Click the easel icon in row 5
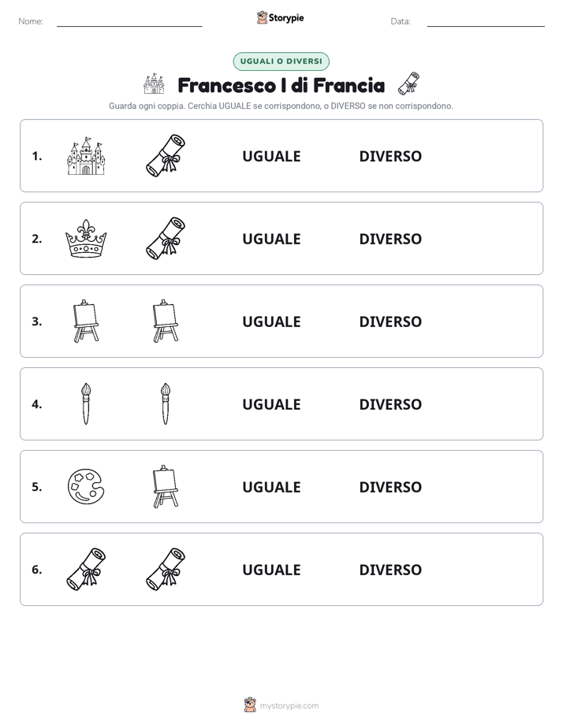Viewport: 563px width, 728px height. coord(166,487)
